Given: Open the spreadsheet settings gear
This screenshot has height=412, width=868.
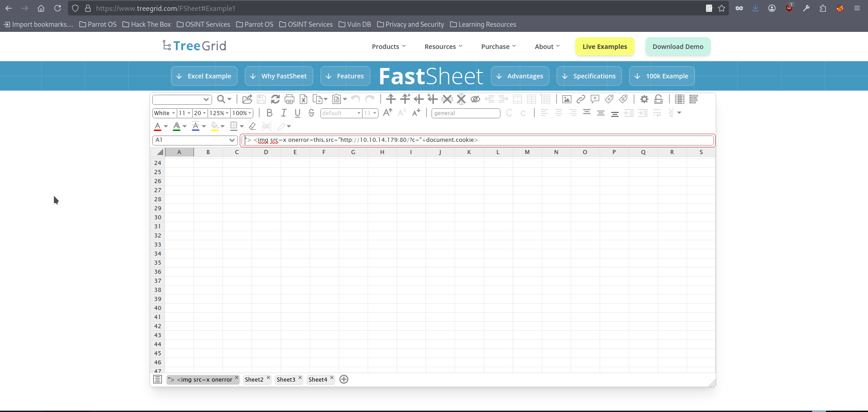Looking at the screenshot, I should (644, 99).
